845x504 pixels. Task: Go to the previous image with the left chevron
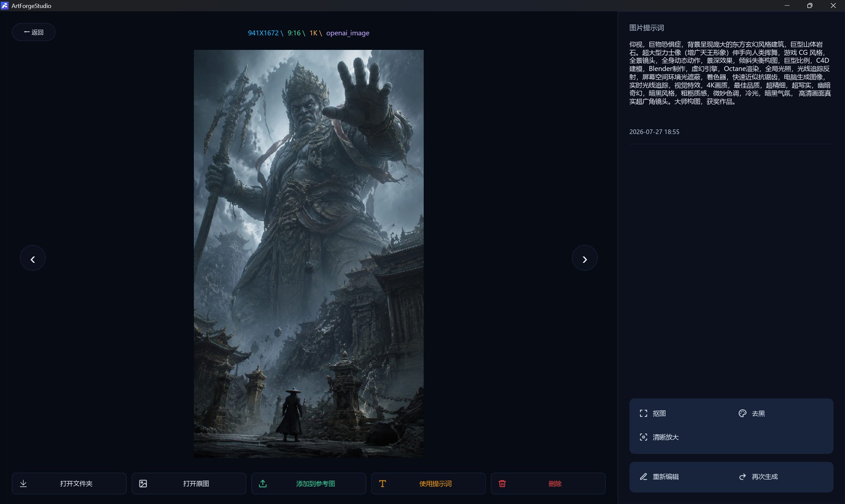click(x=33, y=258)
